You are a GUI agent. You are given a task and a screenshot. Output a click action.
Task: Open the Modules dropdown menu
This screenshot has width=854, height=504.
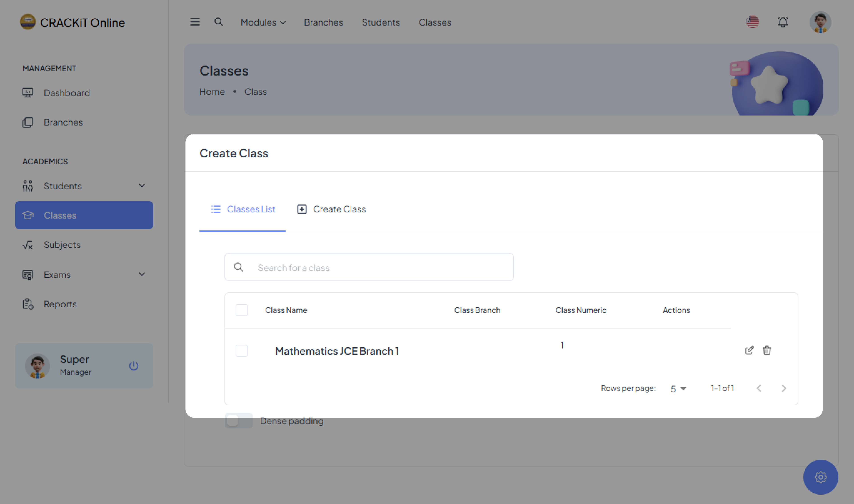pyautogui.click(x=263, y=22)
